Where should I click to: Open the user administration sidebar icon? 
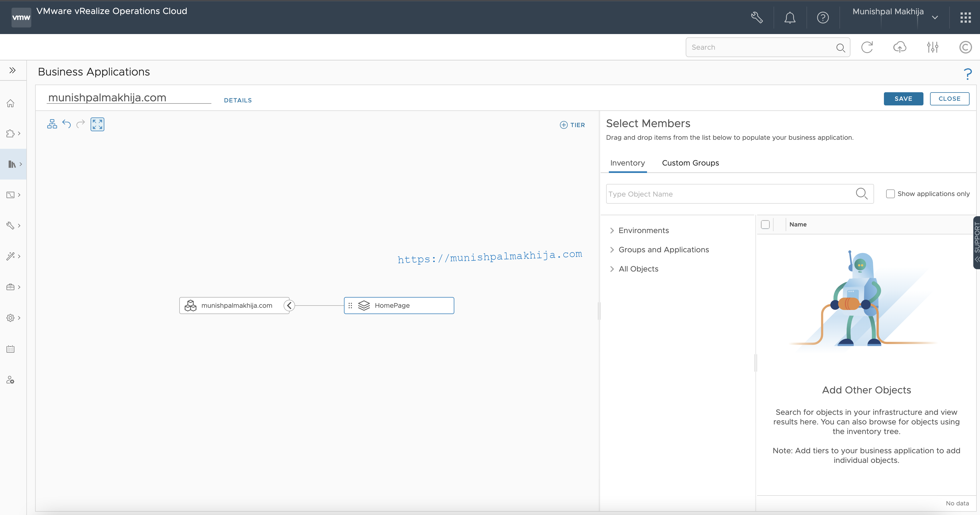point(11,380)
